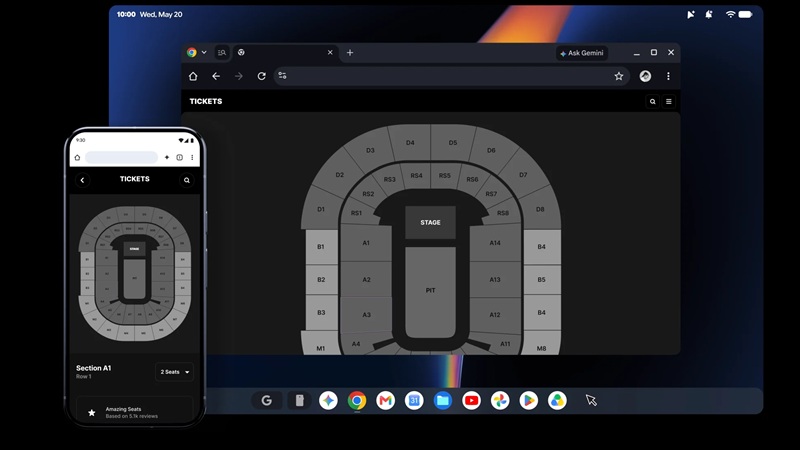The width and height of the screenshot is (800, 450).
Task: Open Gmail from the dock
Action: click(x=385, y=401)
